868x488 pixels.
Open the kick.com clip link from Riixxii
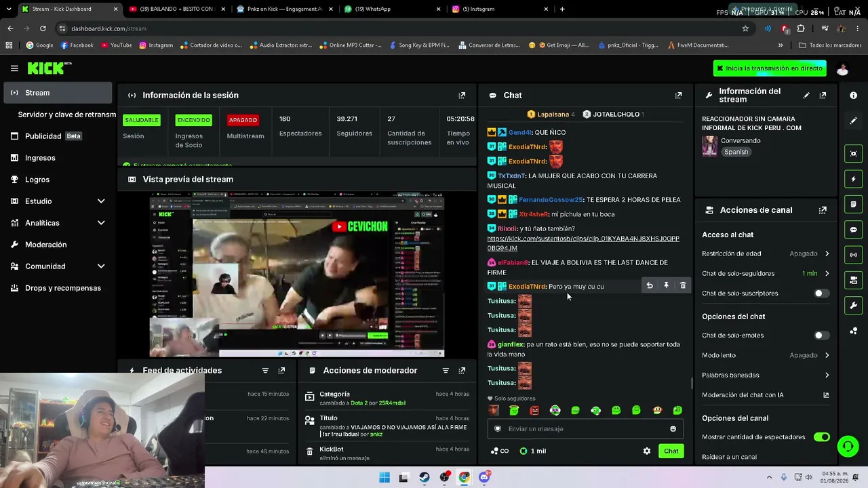click(583, 243)
